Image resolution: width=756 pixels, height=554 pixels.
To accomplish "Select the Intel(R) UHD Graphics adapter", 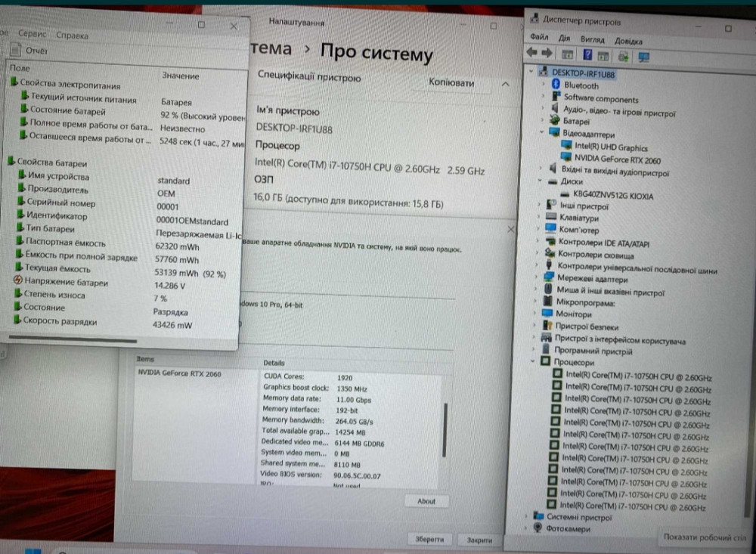I will [610, 147].
